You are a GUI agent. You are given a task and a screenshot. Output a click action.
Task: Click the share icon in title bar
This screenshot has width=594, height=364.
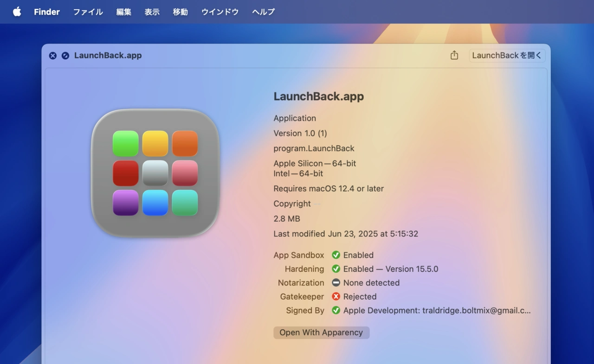coord(454,55)
